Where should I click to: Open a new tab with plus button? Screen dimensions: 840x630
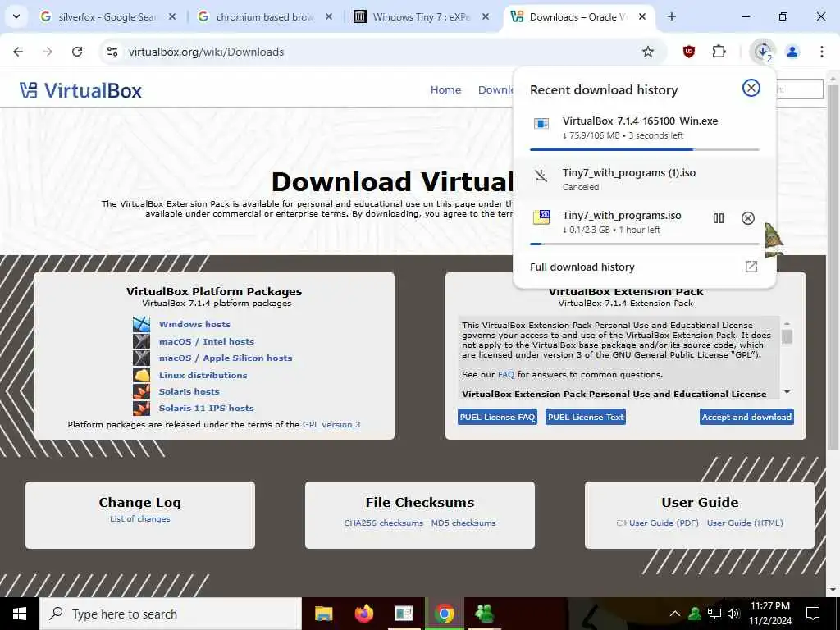click(x=671, y=16)
